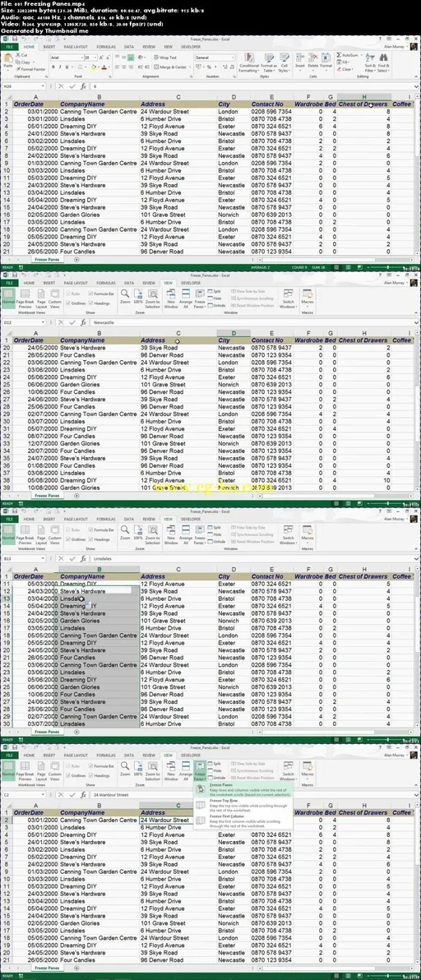Select the Freeze Panes sheet tab in the frame showing cell H24
The width and height of the screenshot is (421, 980).
pyautogui.click(x=48, y=259)
